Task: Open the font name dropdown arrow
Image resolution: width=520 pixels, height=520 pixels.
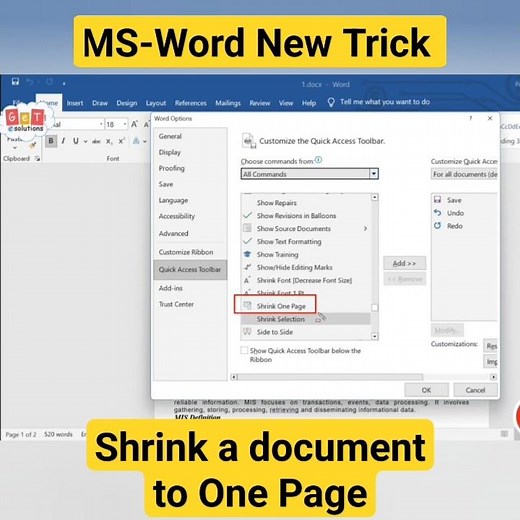Action: [101, 124]
